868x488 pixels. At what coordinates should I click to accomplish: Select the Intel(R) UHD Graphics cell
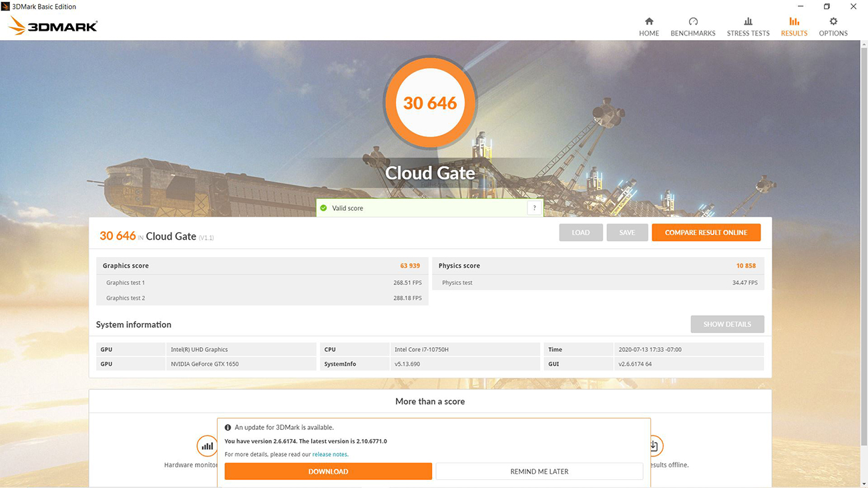click(241, 349)
